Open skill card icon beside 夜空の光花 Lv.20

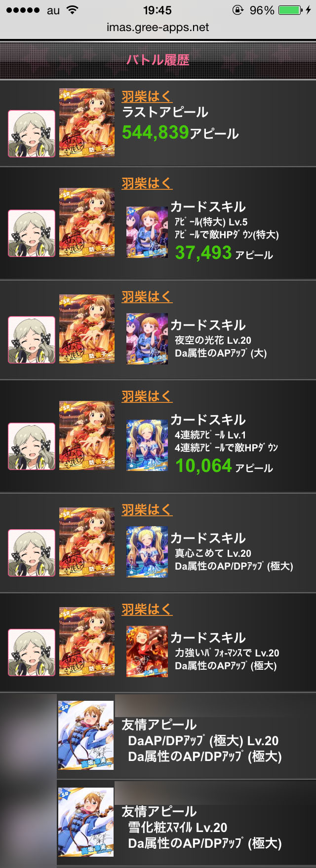(x=147, y=339)
